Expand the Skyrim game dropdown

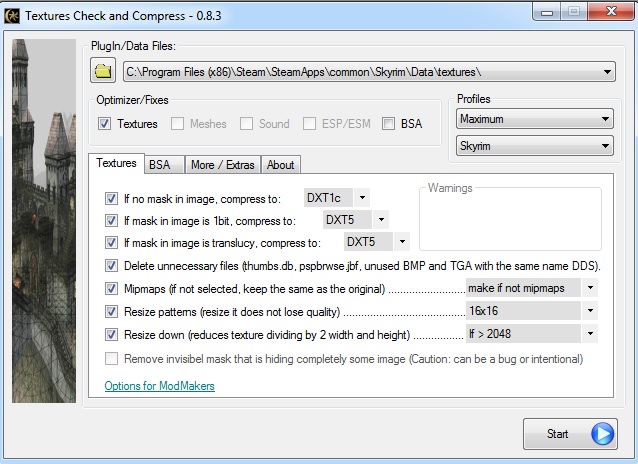click(534, 147)
